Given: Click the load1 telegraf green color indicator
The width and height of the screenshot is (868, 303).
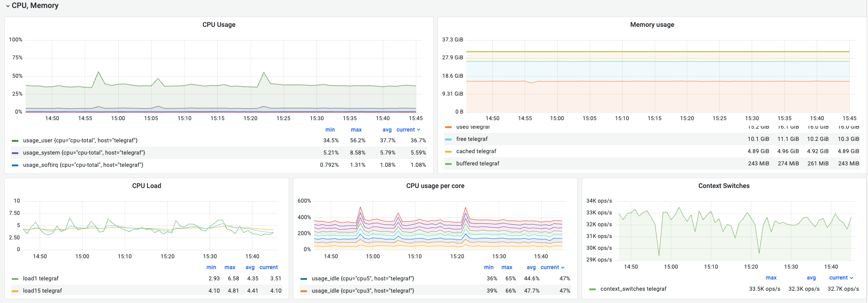Looking at the screenshot, I should pyautogui.click(x=15, y=278).
